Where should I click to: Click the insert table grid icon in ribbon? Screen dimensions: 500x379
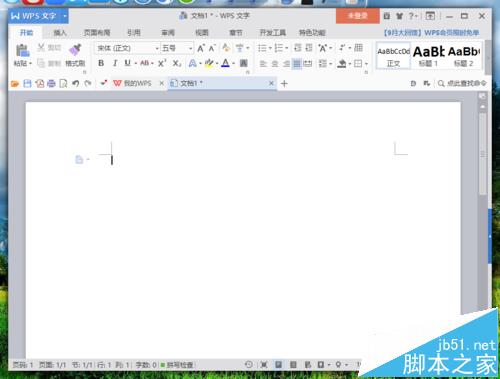tap(358, 48)
